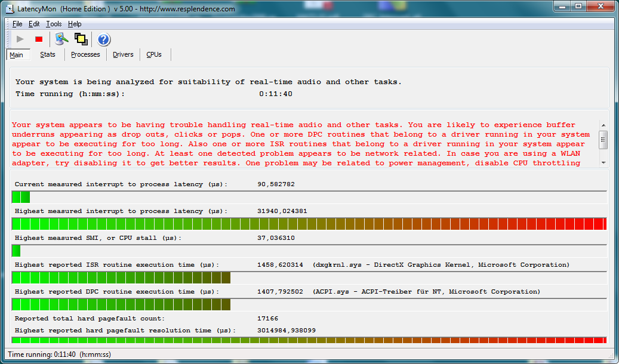Click 'Your system is being analyzed' message
Viewport: 619px width, 364px height.
[x=208, y=82]
